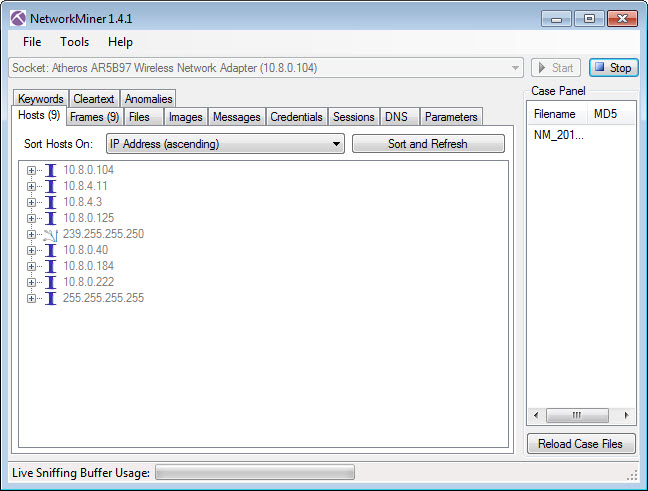Switch to the Credentials tab
The image size is (648, 491).
pos(296,117)
